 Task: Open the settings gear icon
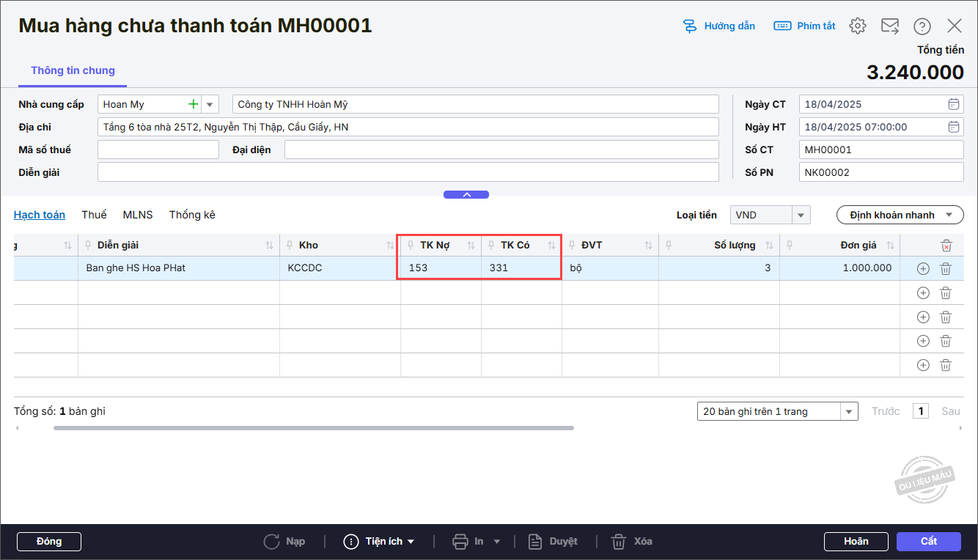pos(857,26)
